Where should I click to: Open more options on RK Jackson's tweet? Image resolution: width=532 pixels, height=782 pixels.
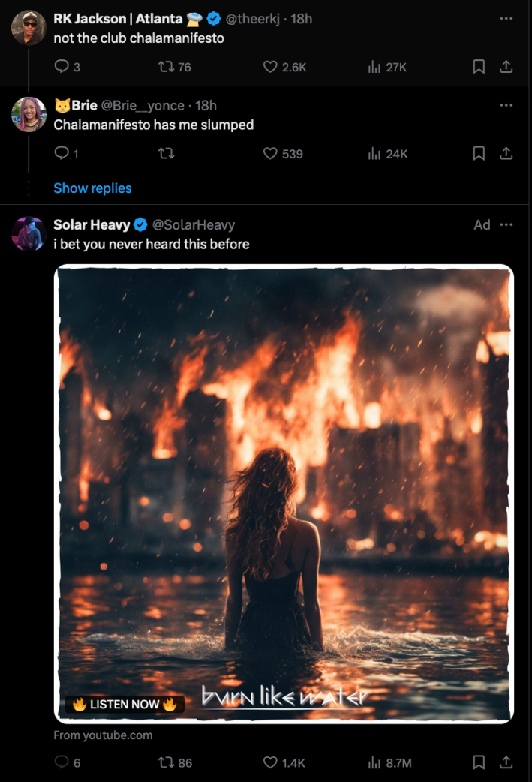(x=506, y=18)
